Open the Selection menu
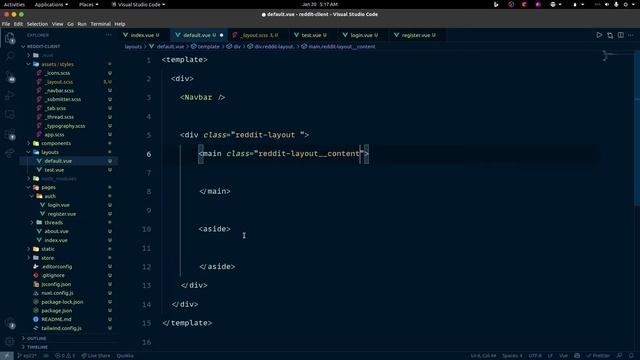The height and width of the screenshot is (360, 640). 38,24
